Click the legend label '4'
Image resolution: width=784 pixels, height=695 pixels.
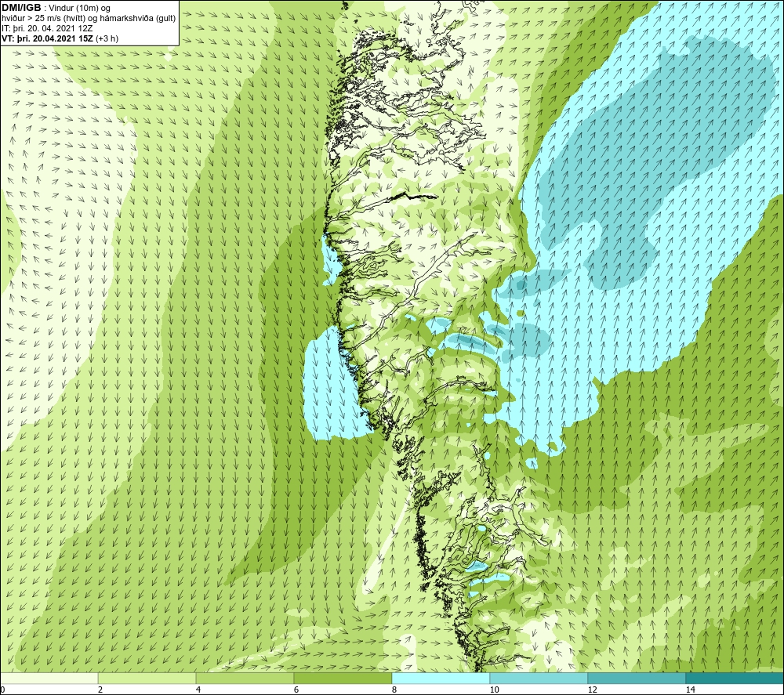coord(198,690)
